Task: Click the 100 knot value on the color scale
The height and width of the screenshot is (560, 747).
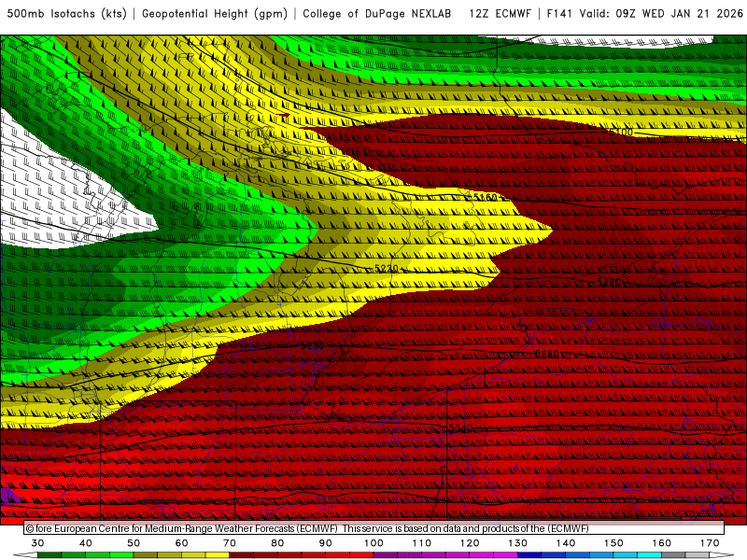Action: click(373, 543)
